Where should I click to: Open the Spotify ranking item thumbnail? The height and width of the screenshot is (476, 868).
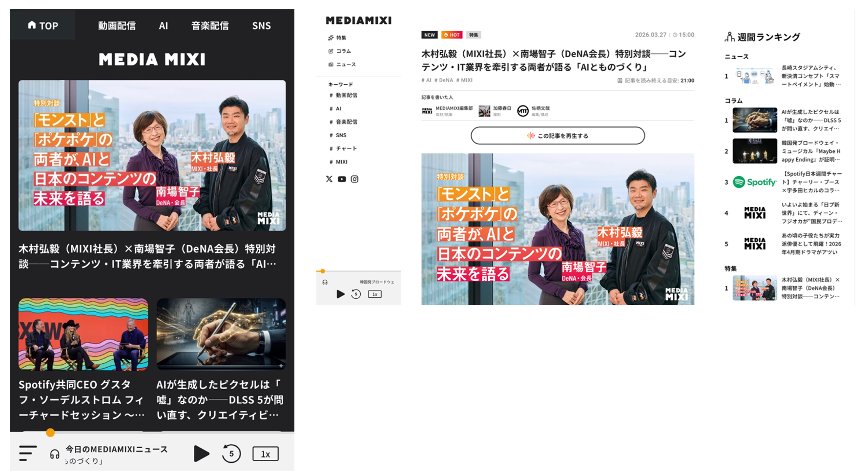pos(754,182)
